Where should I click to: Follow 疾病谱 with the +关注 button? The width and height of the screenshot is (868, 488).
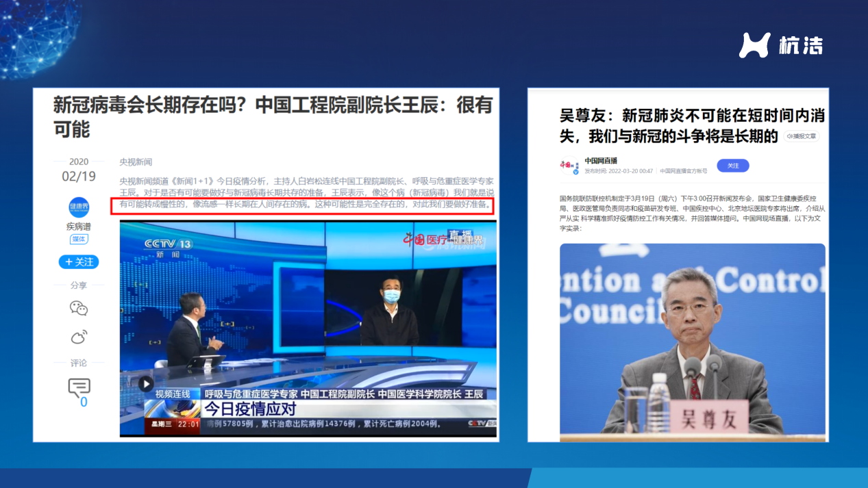click(x=79, y=262)
